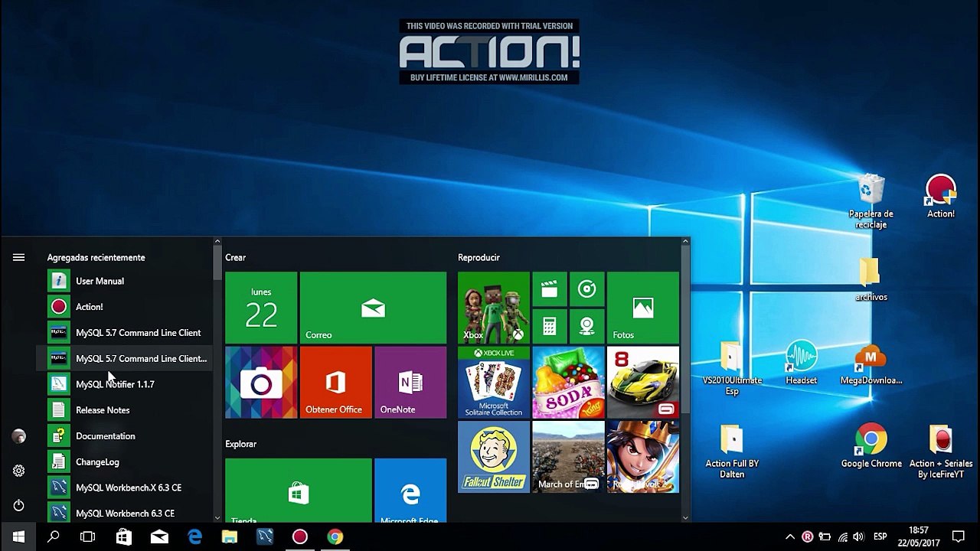This screenshot has width=980, height=551.
Task: Open the colorful Camera tile
Action: 261,383
